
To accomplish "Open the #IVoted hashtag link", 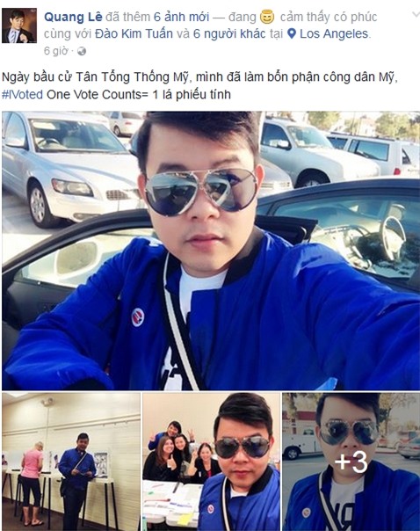I will pos(22,94).
